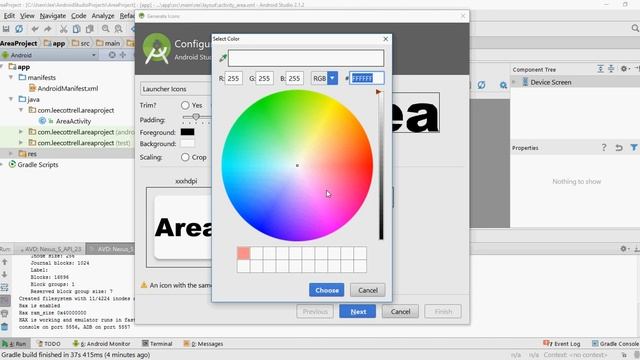
Task: Click the Properties restore default icon
Action: (x=619, y=148)
